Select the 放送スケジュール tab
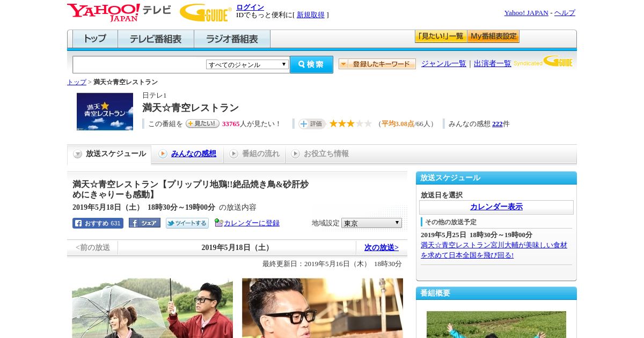 pos(109,154)
